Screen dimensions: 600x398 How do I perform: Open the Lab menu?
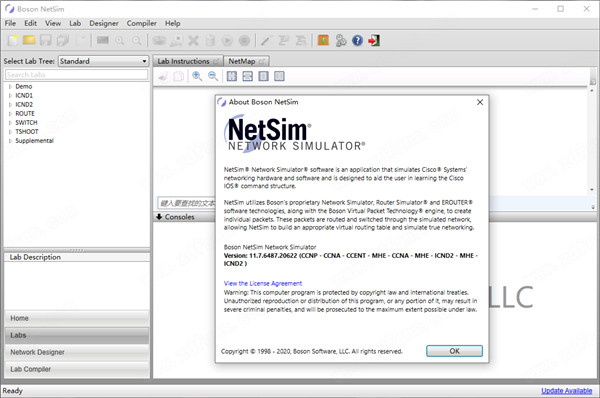75,23
